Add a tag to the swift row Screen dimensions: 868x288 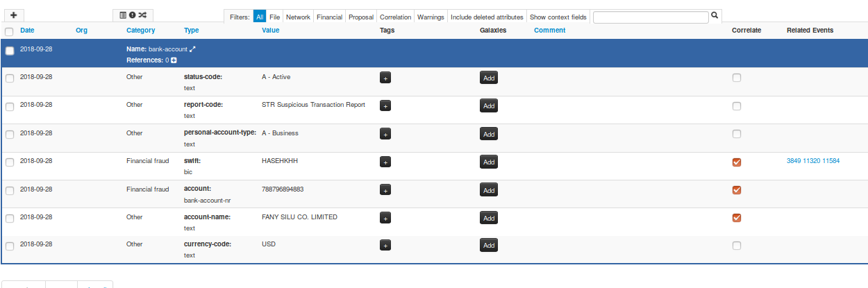point(386,162)
